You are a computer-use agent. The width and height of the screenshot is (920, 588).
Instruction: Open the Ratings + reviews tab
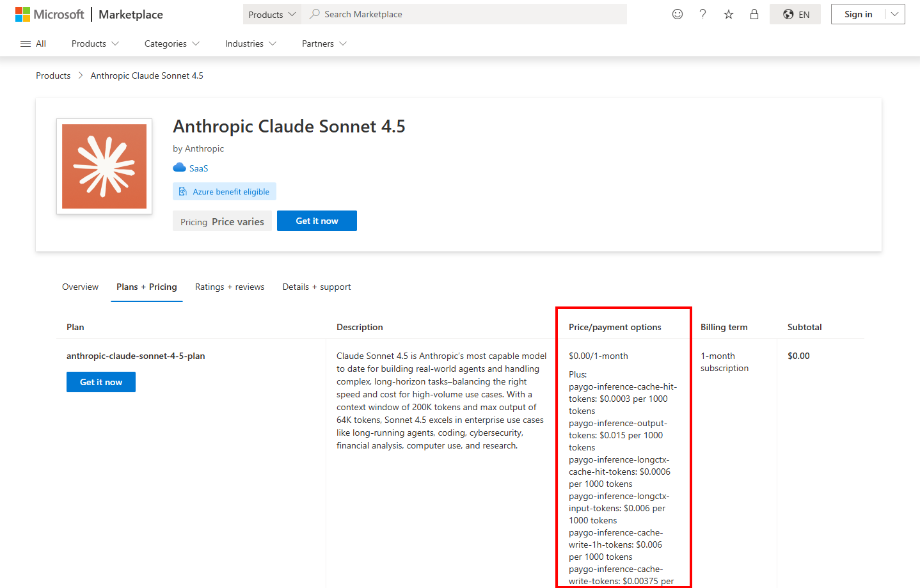(x=230, y=287)
